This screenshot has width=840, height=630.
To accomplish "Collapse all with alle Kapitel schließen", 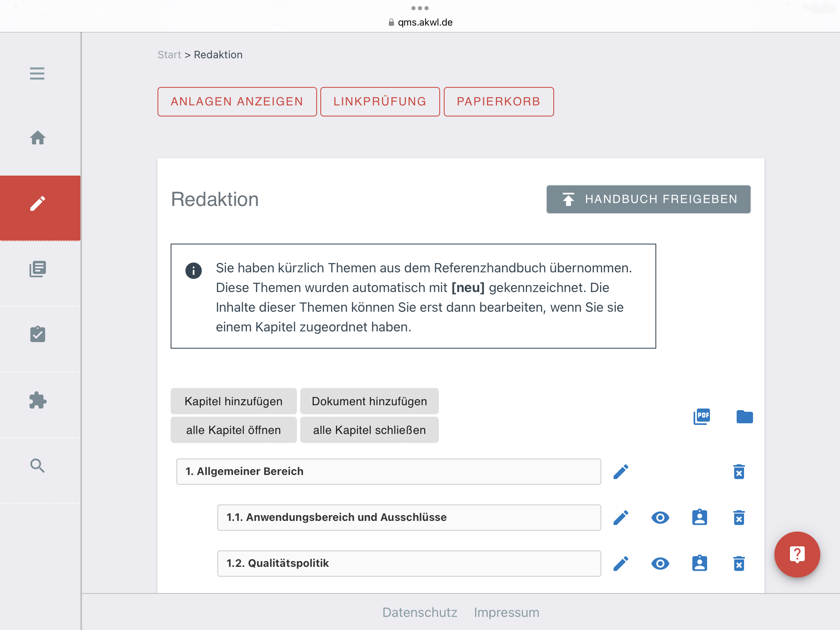I will (369, 430).
